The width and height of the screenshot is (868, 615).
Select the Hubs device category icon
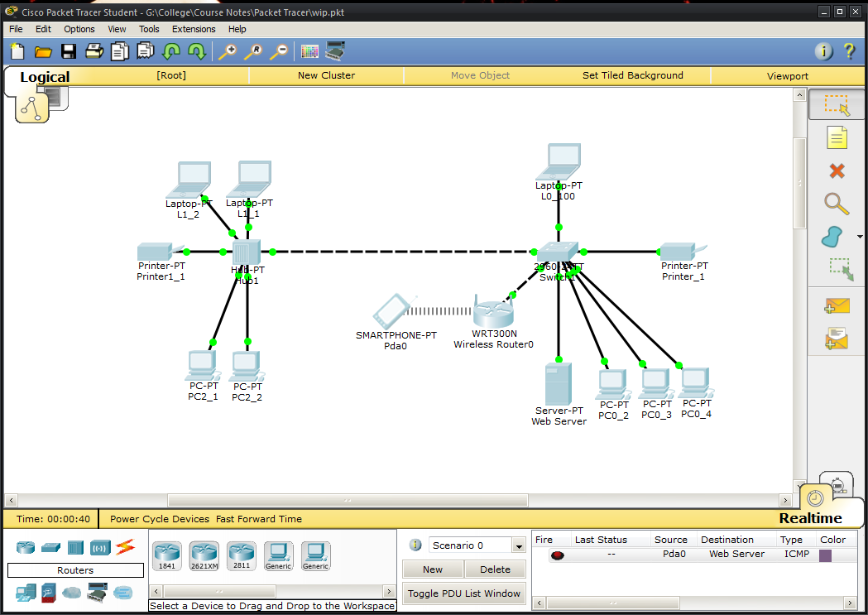point(75,547)
